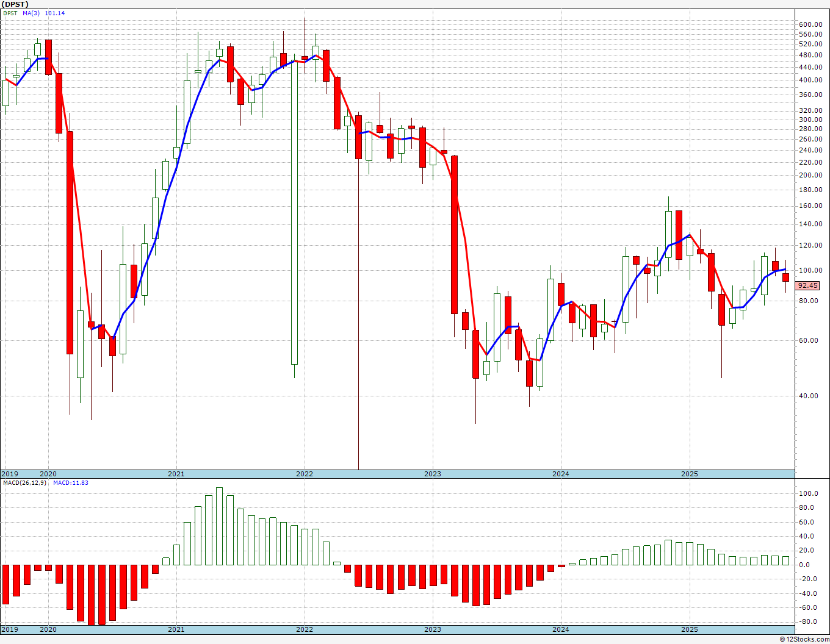
Task: Click 2021 on the price chart time axis
Action: click(176, 474)
